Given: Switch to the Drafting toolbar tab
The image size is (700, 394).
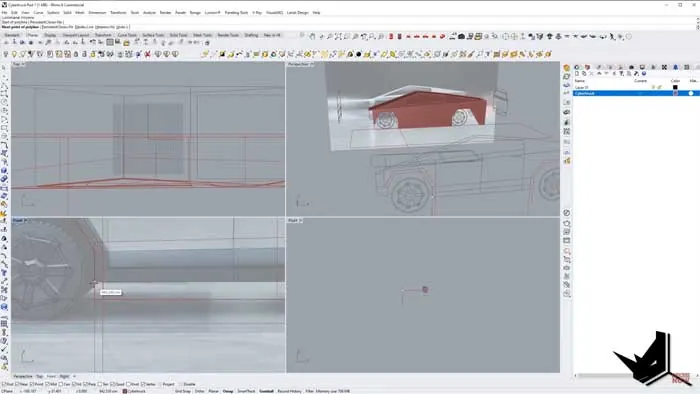Looking at the screenshot, I should 251,35.
